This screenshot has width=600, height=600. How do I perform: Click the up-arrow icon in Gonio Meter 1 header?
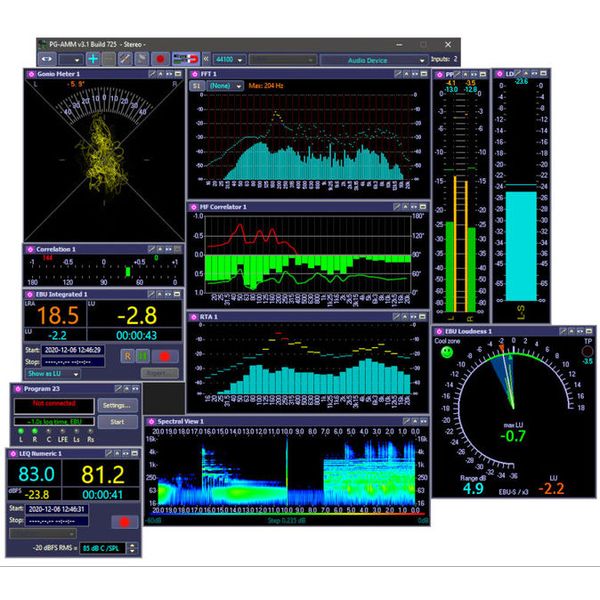click(160, 74)
